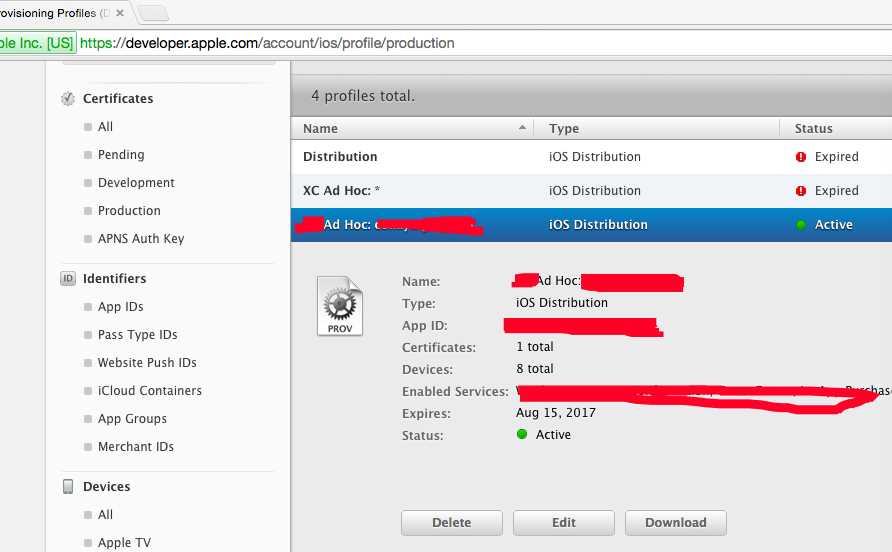
Task: Click the Devices section heading
Action: click(x=107, y=487)
